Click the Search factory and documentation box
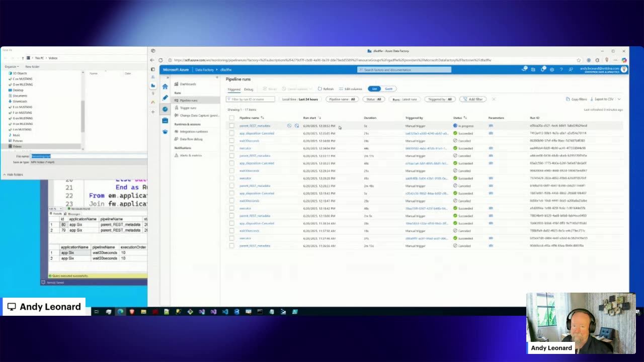 (x=405, y=70)
